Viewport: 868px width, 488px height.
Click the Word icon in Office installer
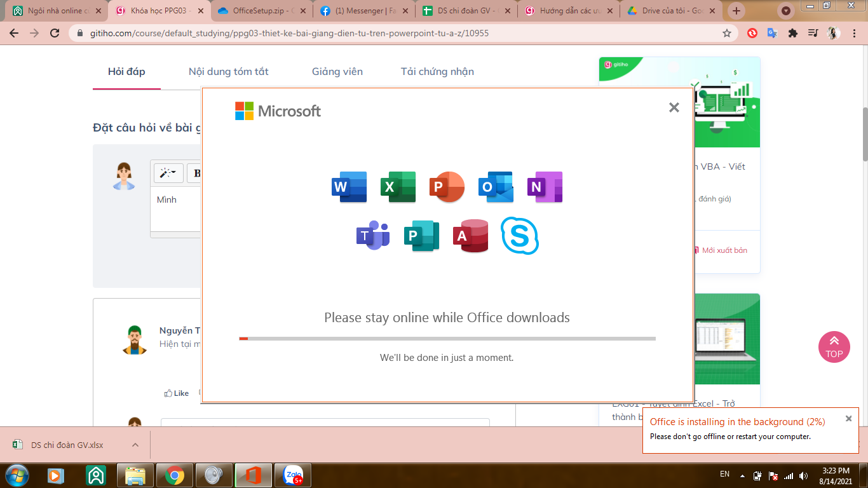pos(349,187)
